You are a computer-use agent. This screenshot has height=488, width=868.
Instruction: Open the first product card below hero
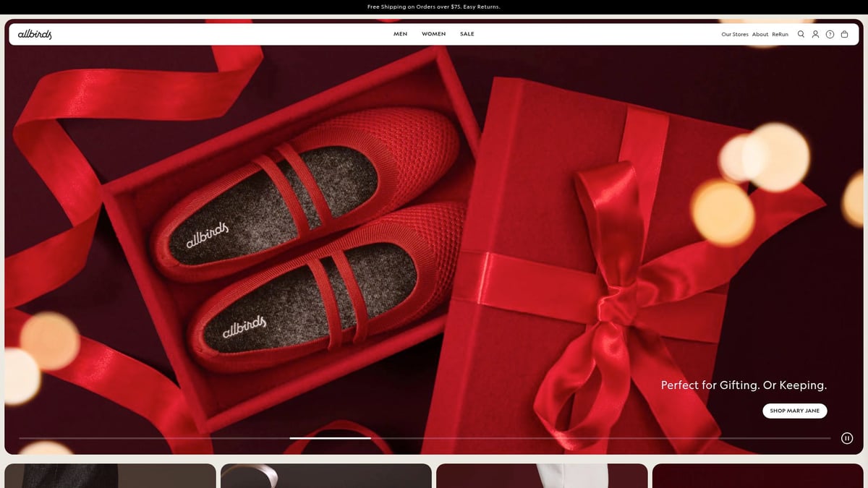[x=110, y=476]
